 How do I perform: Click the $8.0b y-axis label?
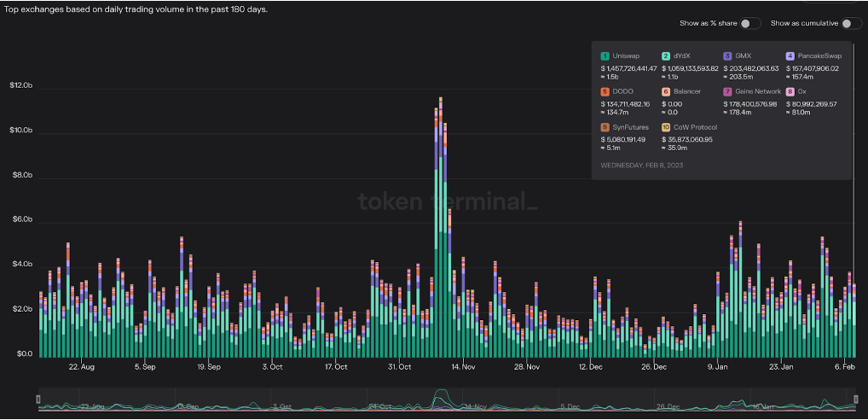[23, 176]
